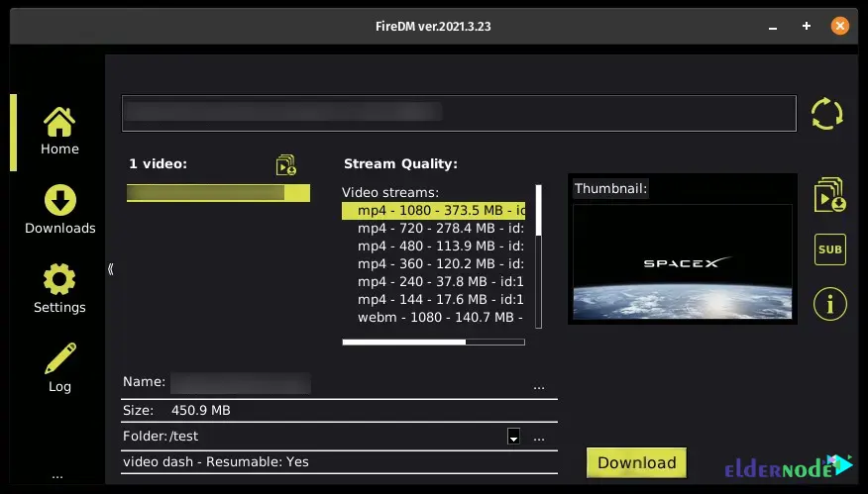Open the Home tab in sidebar
Image resolution: width=868 pixels, height=494 pixels.
59,132
